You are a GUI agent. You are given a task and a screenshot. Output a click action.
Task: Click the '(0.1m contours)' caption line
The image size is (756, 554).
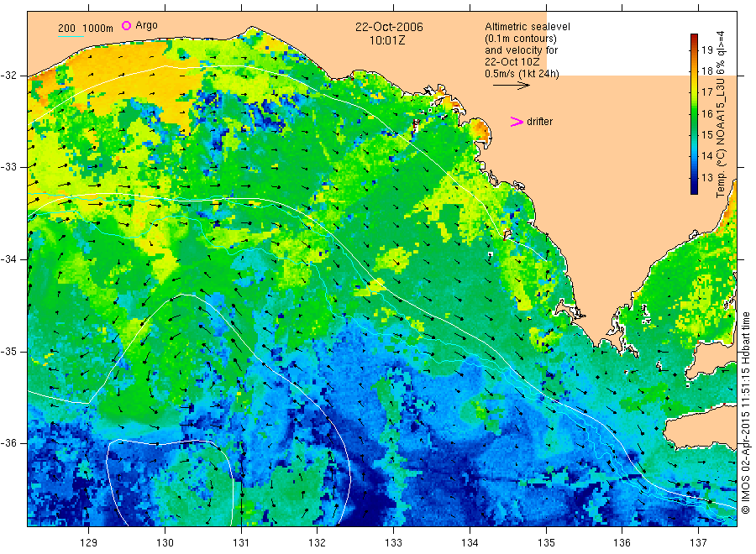[x=521, y=39]
